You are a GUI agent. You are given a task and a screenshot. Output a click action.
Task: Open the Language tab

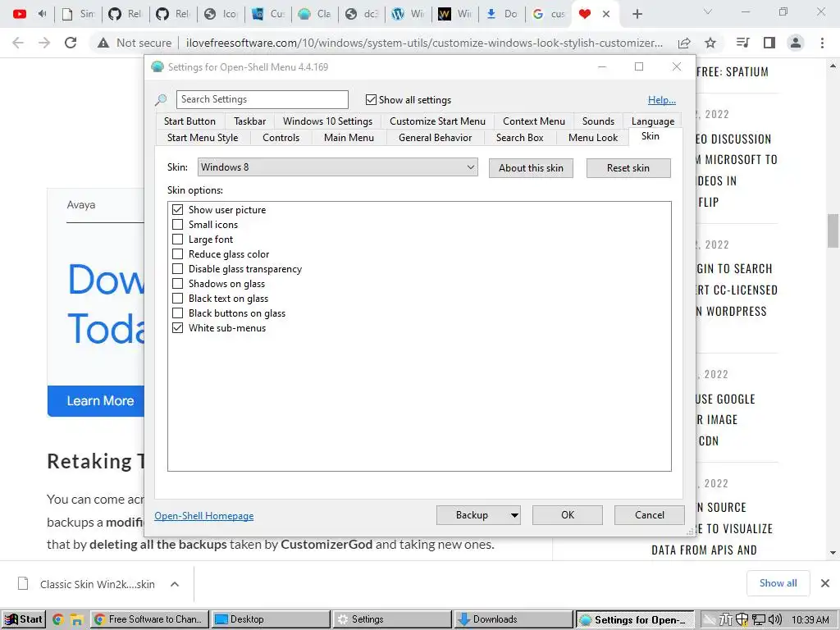[x=652, y=121]
